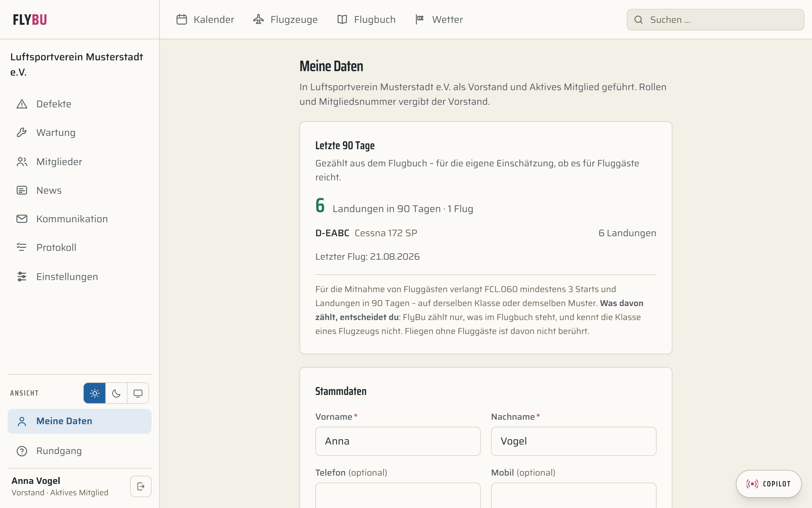The height and width of the screenshot is (508, 812).
Task: Click the FLYBU logo
Action: 30,19
